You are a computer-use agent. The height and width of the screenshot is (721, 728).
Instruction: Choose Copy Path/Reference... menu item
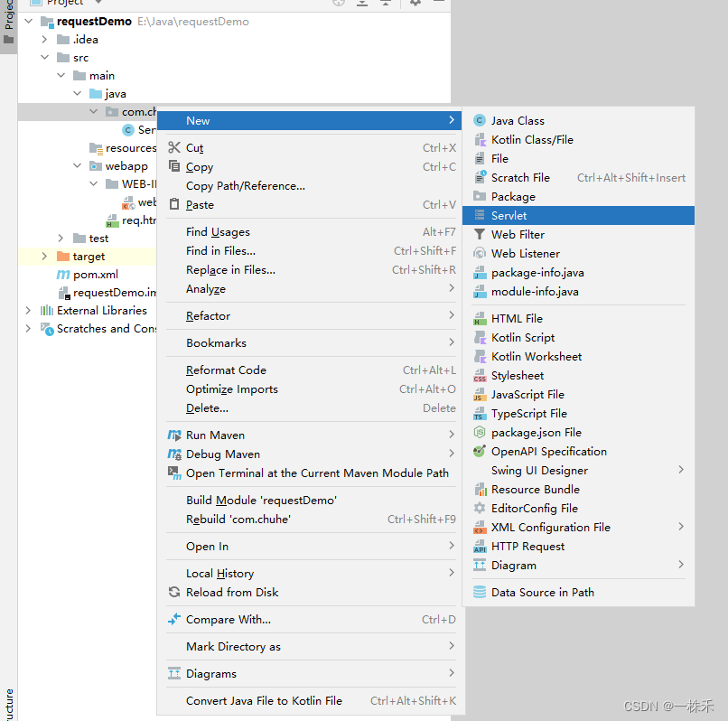coord(311,186)
